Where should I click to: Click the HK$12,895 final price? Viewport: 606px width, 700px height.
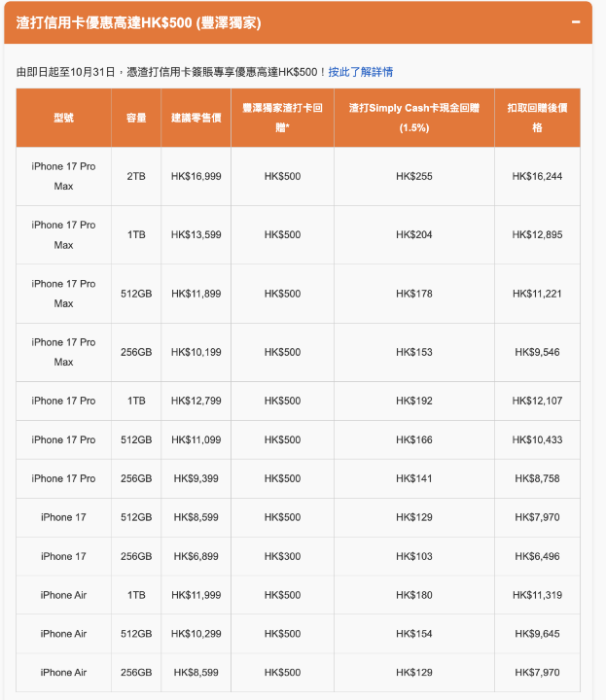(537, 235)
